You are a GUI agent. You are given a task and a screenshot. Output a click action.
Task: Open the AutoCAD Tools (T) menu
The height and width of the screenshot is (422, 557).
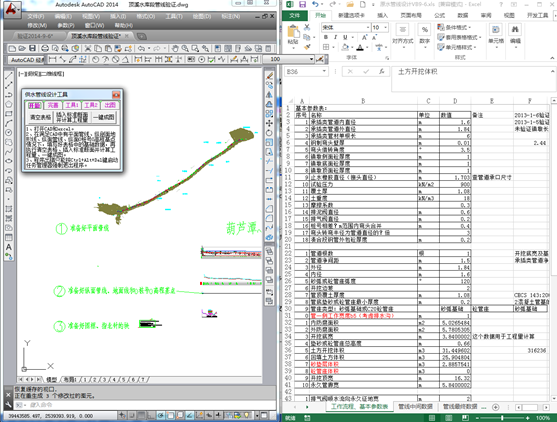(174, 16)
